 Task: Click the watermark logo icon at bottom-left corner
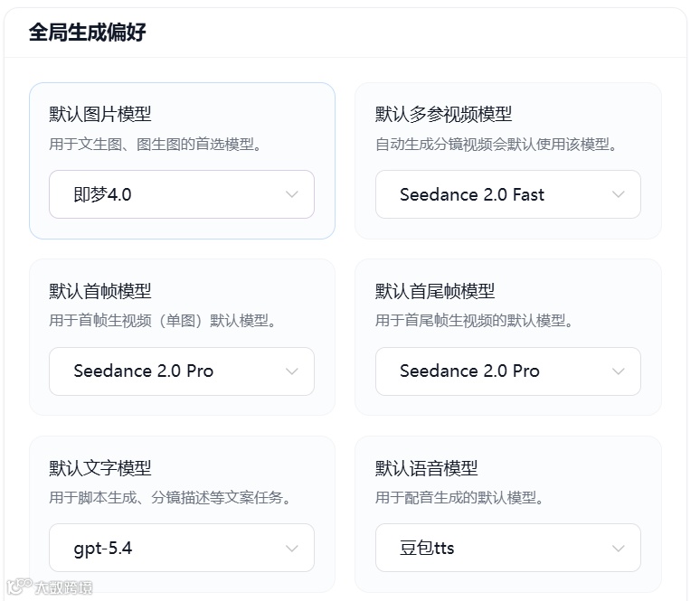15,587
